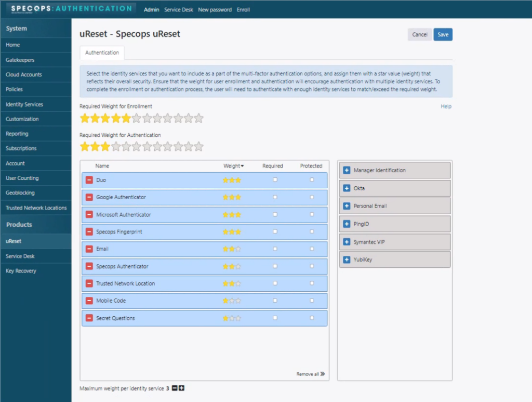Add Okta with blue plus icon
Screen dimensions: 532x402
(x=347, y=188)
